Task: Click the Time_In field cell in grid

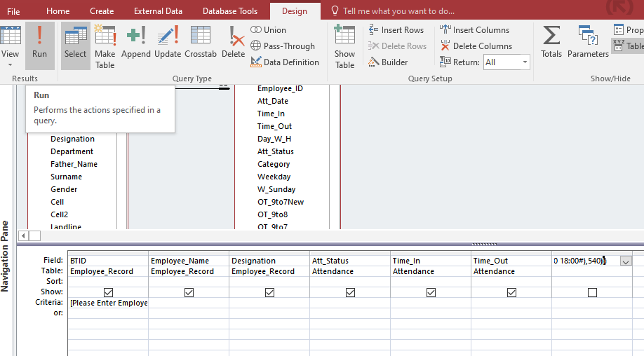Action: click(431, 261)
